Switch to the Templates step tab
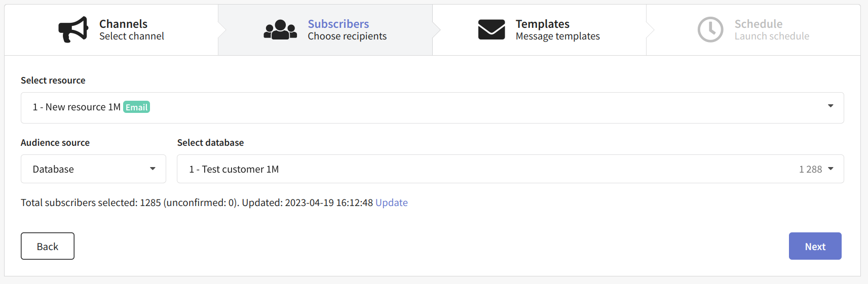 (540, 30)
